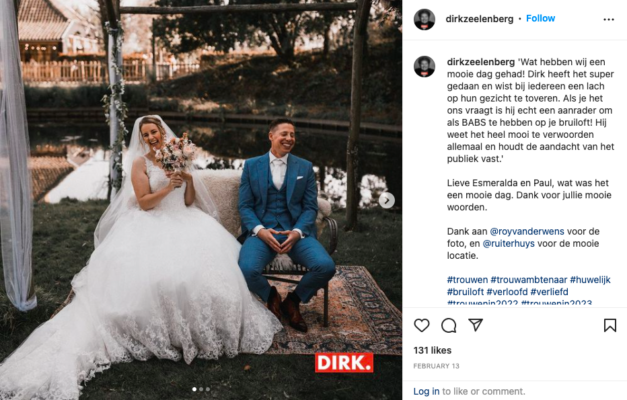The image size is (627, 400).
Task: Open dirkzeelenberg header profile picture
Action: [424, 19]
